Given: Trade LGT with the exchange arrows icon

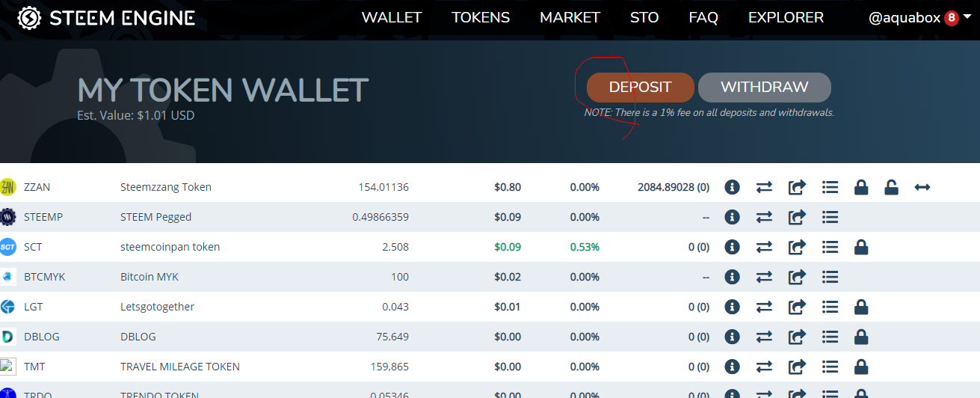Looking at the screenshot, I should click(764, 307).
